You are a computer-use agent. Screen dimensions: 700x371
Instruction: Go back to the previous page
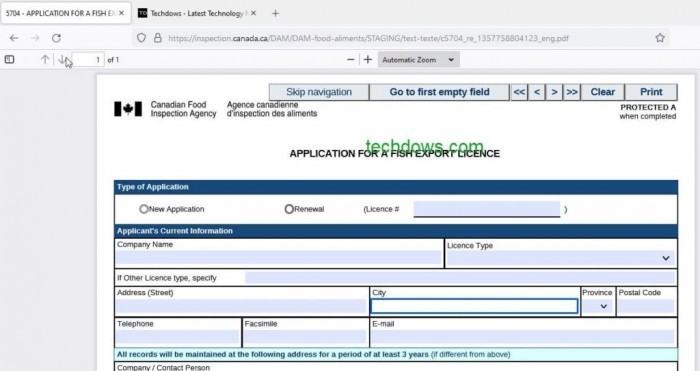pos(14,38)
